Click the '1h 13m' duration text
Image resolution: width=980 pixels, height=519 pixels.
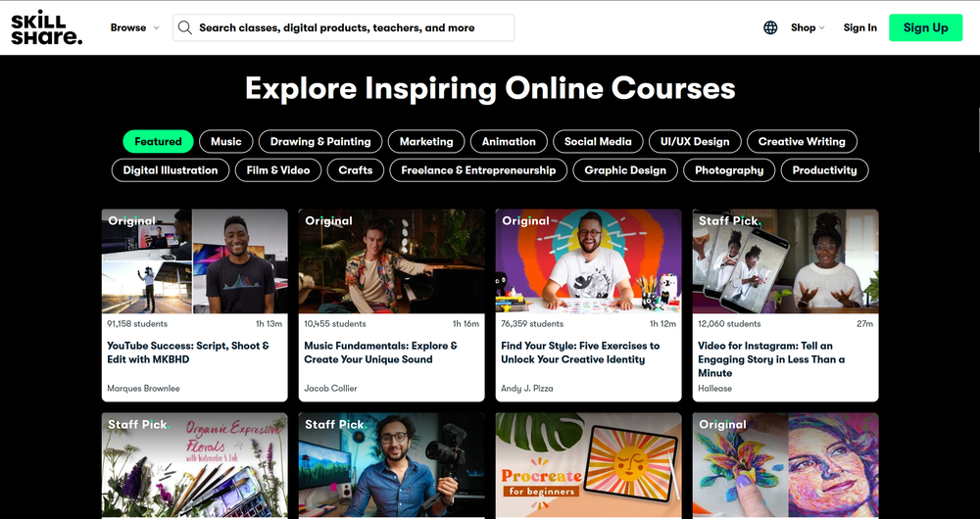coord(269,323)
